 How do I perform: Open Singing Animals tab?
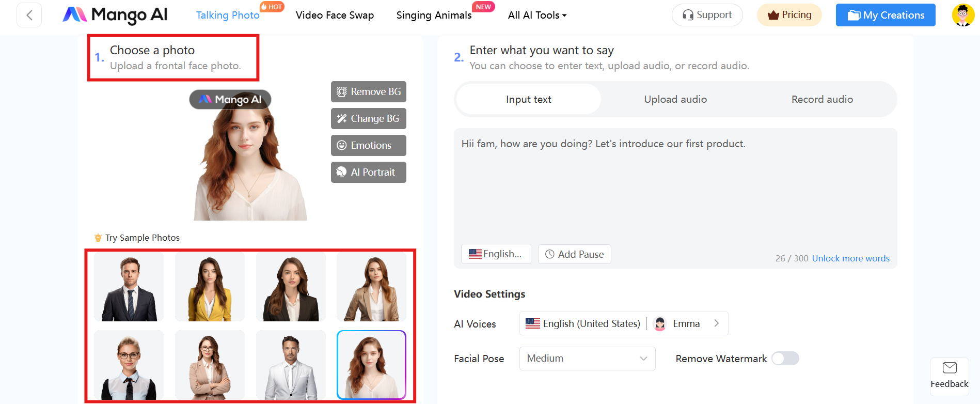[434, 15]
